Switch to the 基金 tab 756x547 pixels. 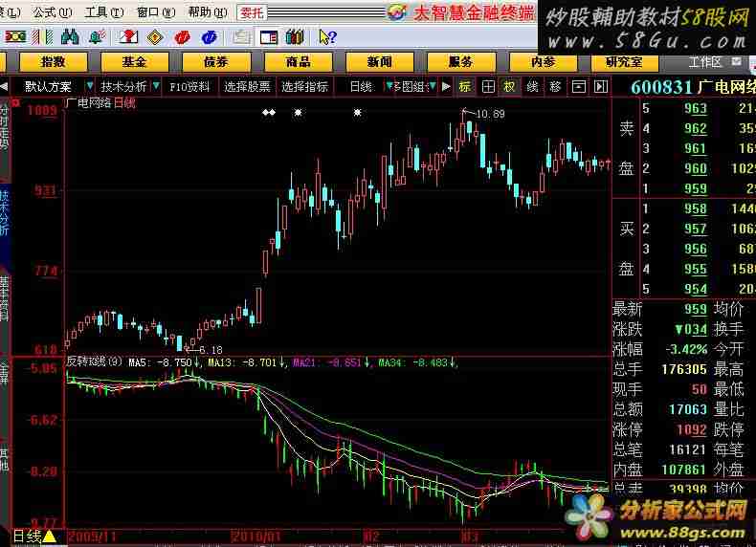point(134,61)
